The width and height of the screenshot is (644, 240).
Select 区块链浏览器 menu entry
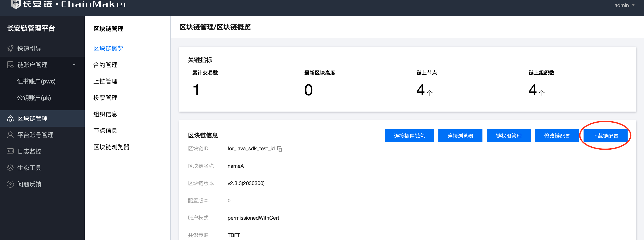pyautogui.click(x=111, y=147)
